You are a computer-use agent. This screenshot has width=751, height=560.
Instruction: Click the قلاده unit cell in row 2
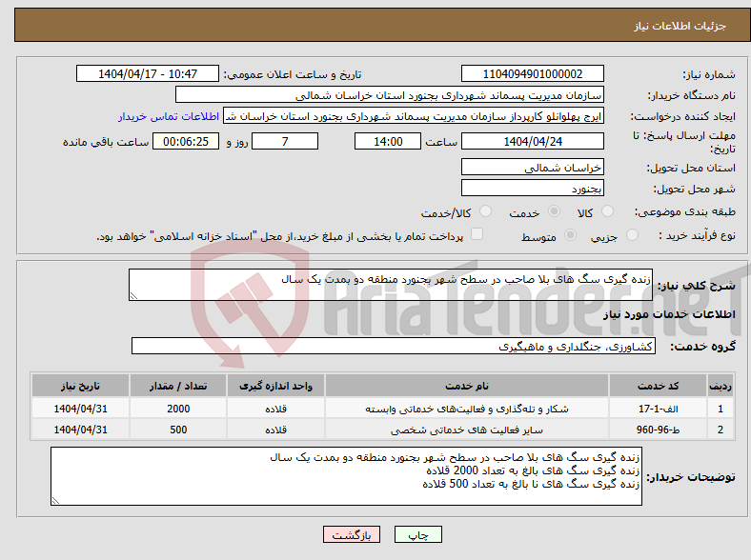point(275,430)
